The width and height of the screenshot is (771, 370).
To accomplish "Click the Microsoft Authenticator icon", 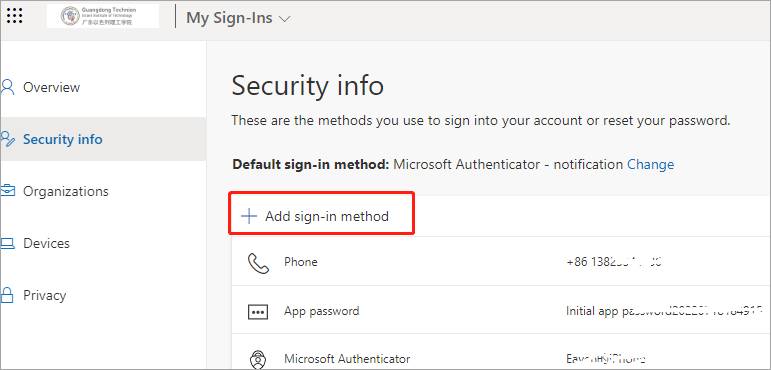I will pos(258,360).
